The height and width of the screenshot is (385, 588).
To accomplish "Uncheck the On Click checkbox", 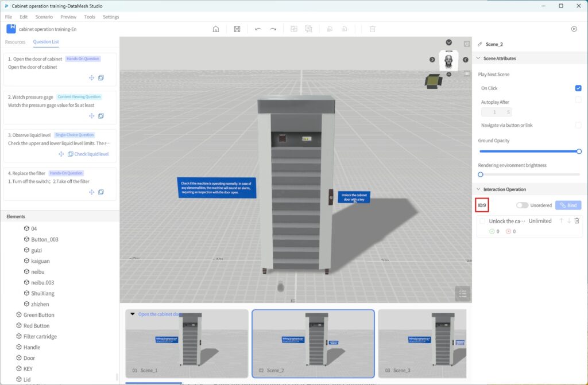I will 578,88.
